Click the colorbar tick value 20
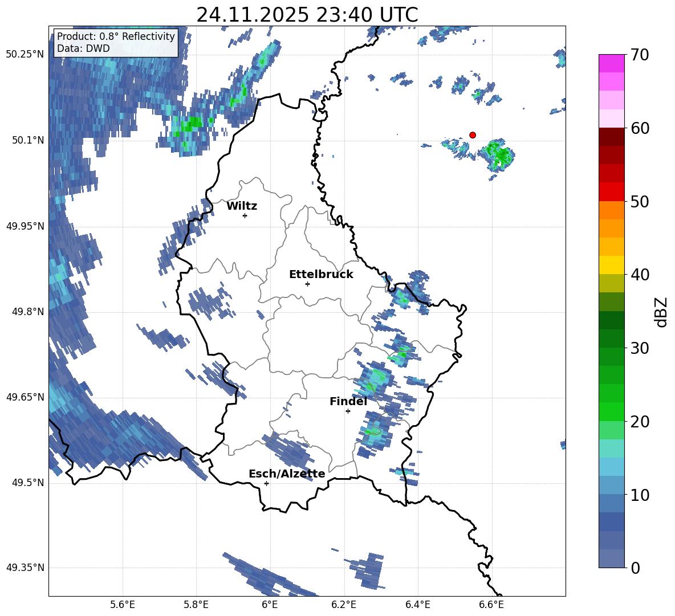Viewport: 675px width, 616px height. 640,421
